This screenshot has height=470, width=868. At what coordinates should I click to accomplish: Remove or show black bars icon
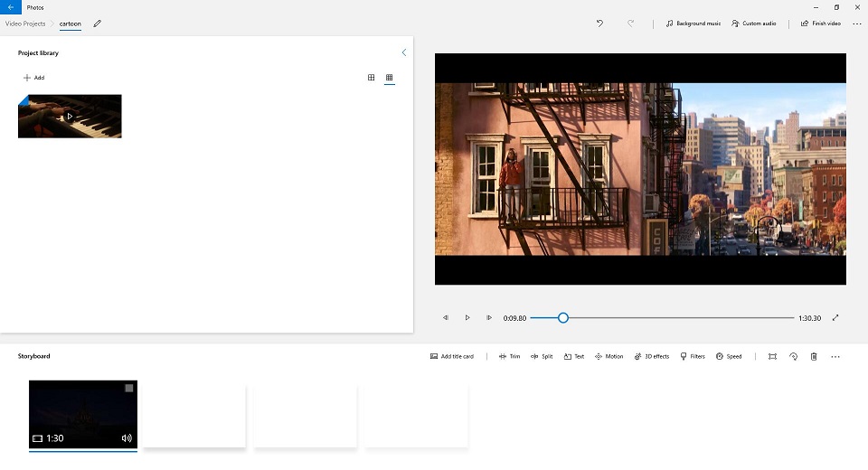pos(772,356)
